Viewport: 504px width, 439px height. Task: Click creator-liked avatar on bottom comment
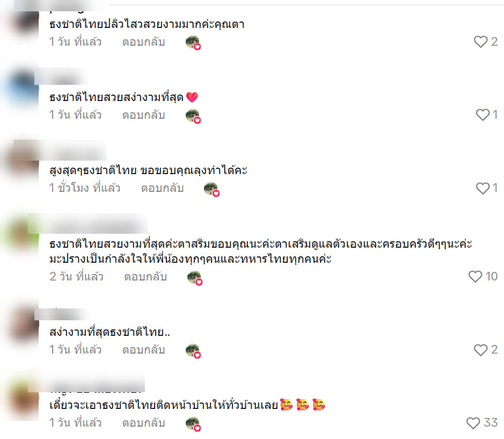tap(193, 424)
